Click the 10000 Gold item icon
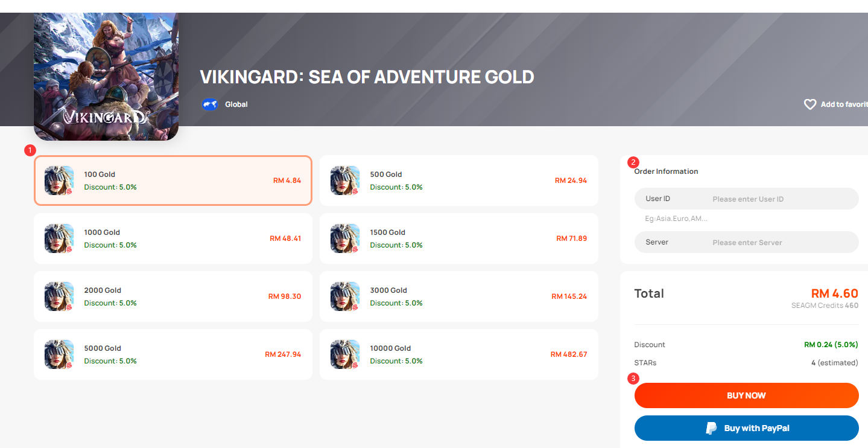The image size is (868, 448). coord(345,354)
